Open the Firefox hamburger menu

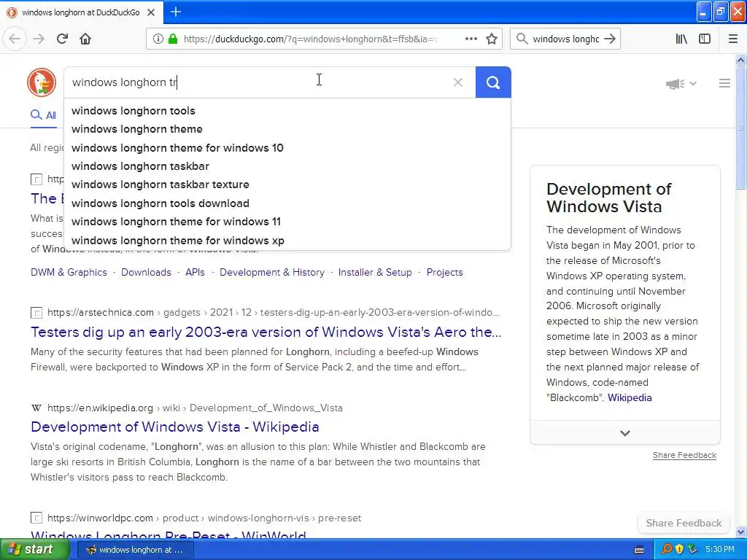(x=733, y=39)
